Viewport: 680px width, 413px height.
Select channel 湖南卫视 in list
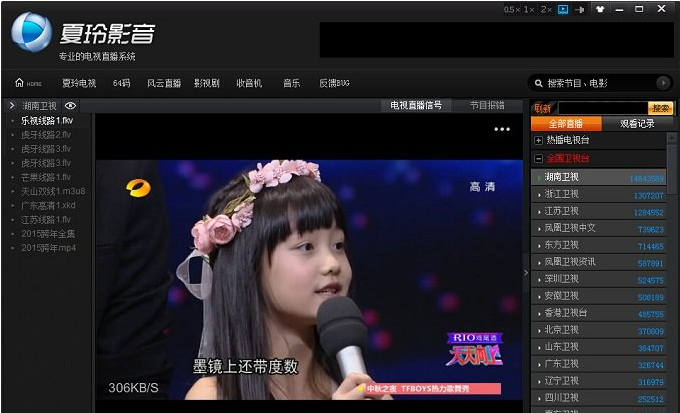[598, 177]
